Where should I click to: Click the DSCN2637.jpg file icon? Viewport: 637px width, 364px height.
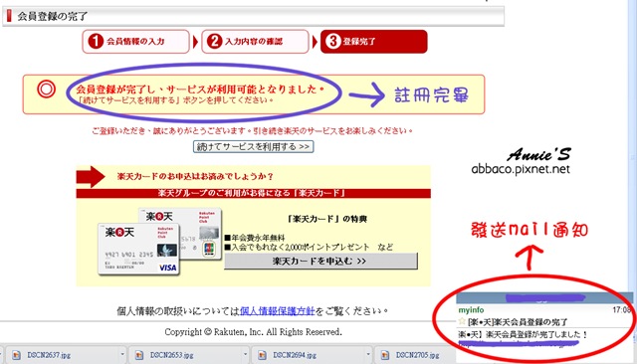16,355
